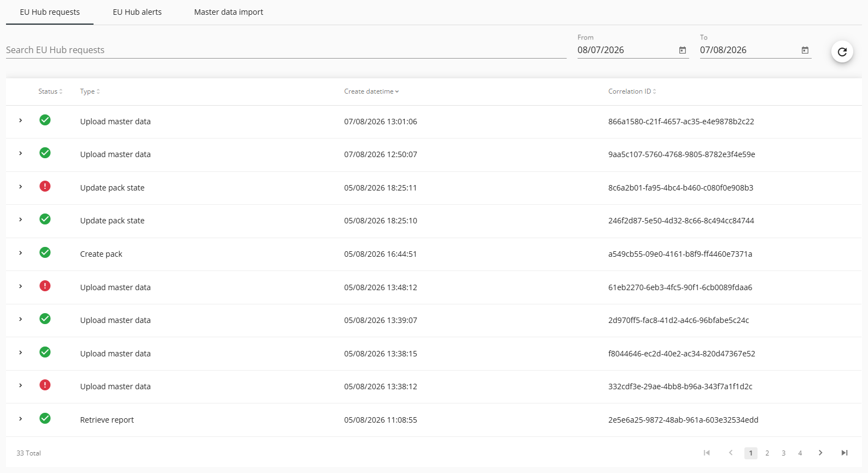868x473 pixels.
Task: Click success status icon for Retrieve report
Action: click(45, 418)
